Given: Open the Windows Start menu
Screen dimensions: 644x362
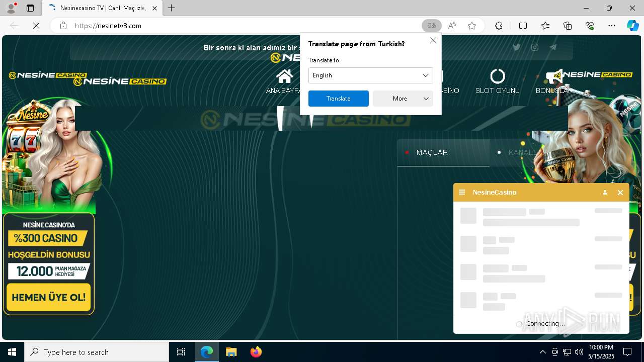Looking at the screenshot, I should pos(12,352).
